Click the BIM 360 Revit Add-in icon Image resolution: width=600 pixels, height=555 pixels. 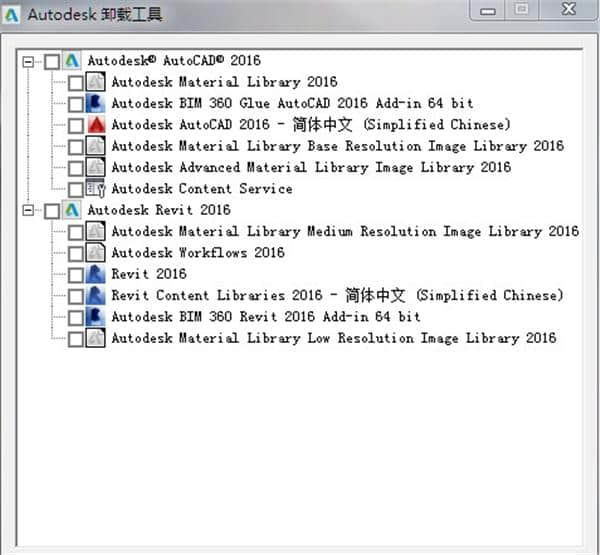tap(95, 317)
